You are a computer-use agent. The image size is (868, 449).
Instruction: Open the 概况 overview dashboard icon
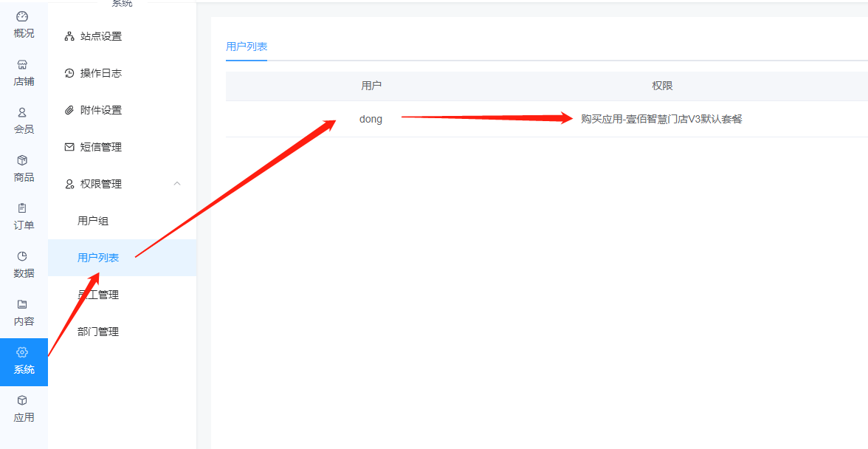click(x=22, y=16)
